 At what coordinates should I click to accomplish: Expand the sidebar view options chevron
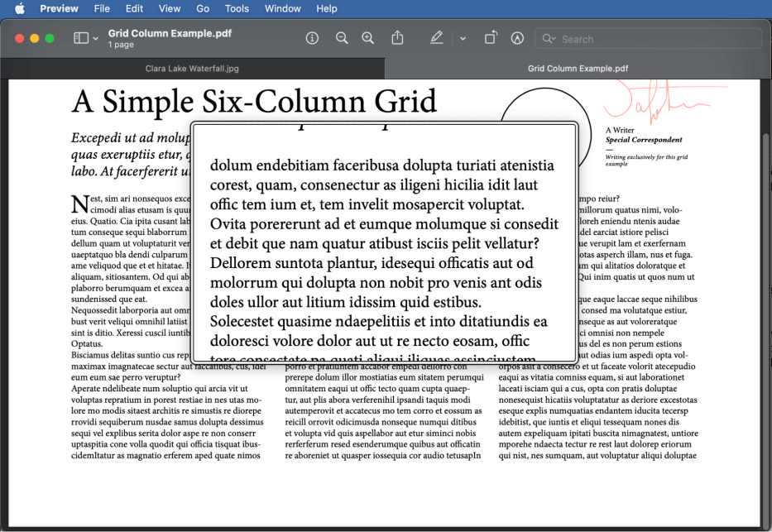click(x=95, y=38)
